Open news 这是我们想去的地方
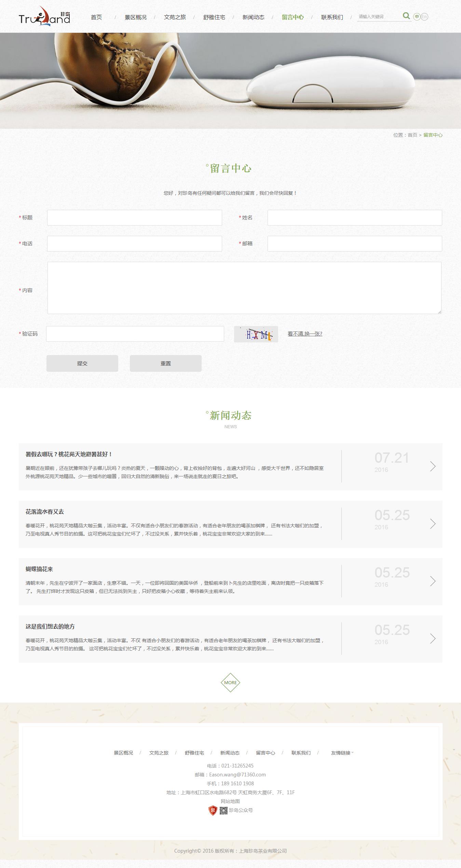 click(x=50, y=626)
